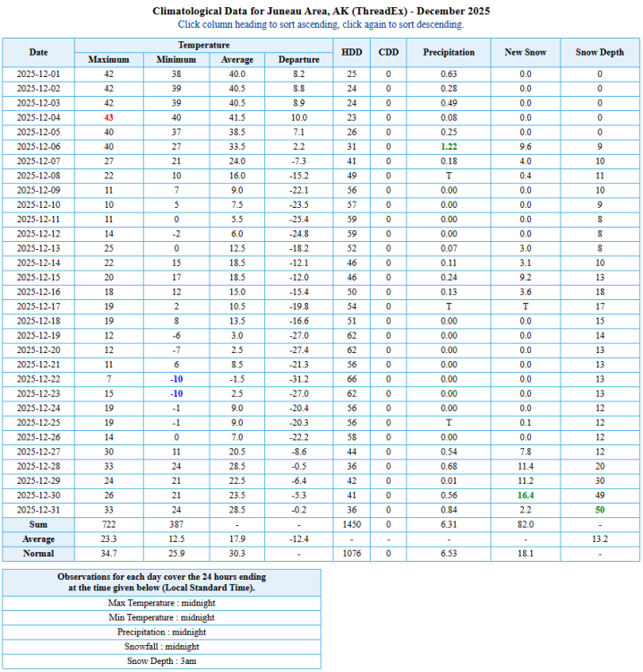
Task: Click the green 1.22 precipitation value
Action: click(449, 146)
